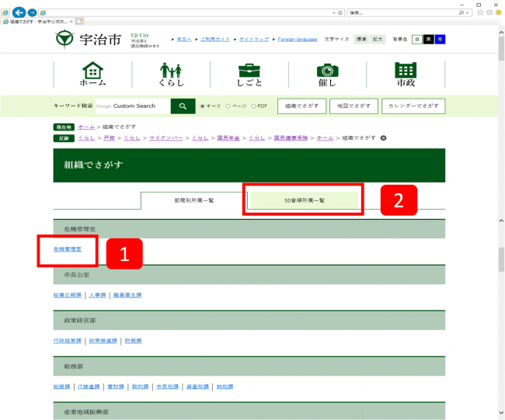Select the ページ search radio button

click(228, 106)
